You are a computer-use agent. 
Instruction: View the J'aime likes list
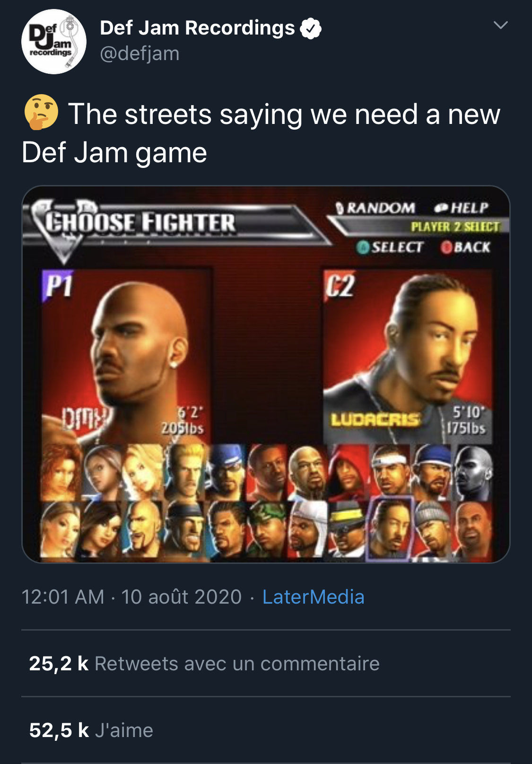(91, 730)
